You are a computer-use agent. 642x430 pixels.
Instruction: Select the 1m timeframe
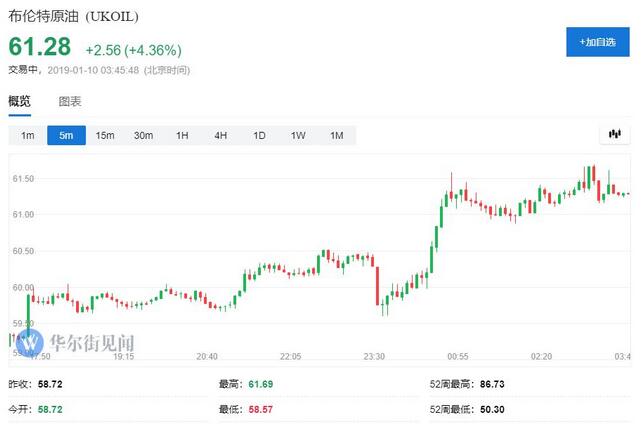(x=28, y=135)
